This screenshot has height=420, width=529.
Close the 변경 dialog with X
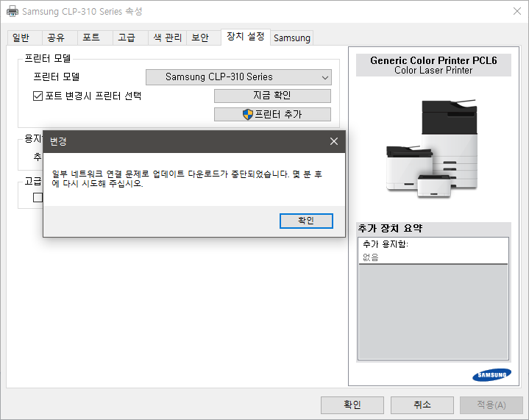334,141
